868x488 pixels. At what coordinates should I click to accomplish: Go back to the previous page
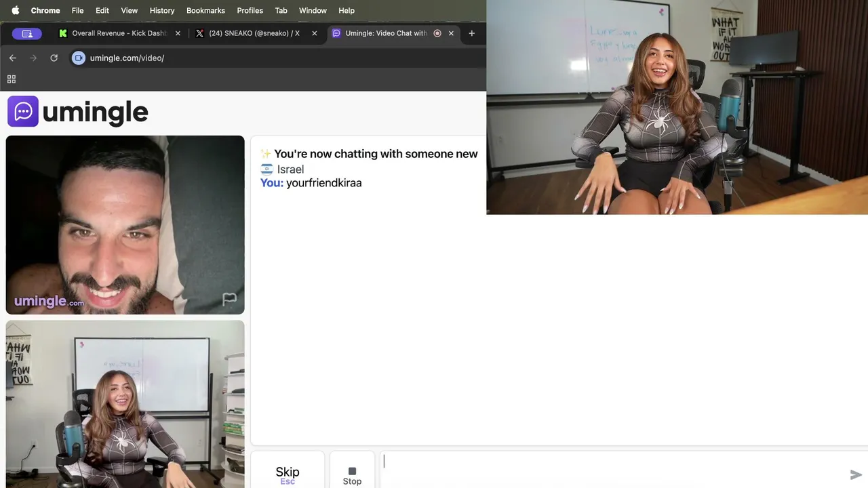[x=12, y=58]
